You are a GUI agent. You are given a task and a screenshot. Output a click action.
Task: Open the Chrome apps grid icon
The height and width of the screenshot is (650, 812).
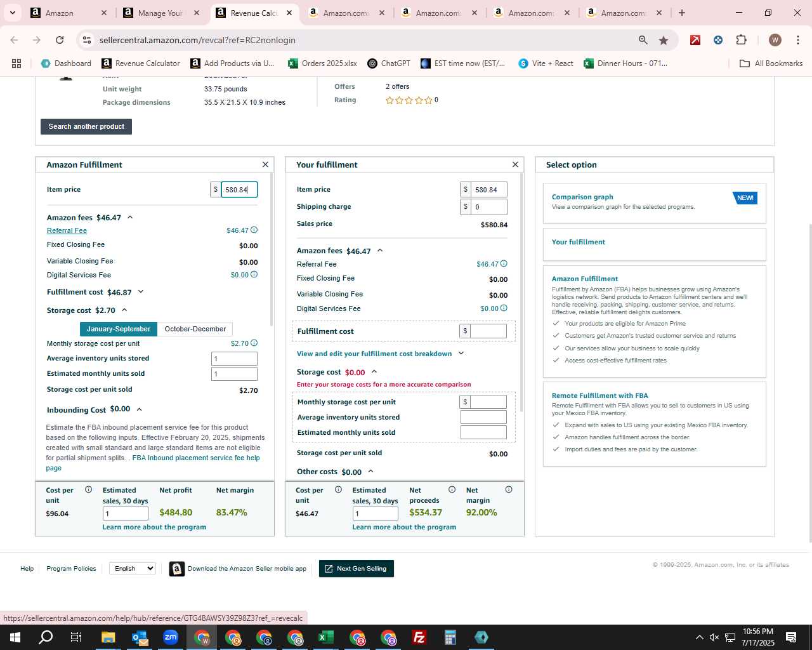click(x=16, y=63)
